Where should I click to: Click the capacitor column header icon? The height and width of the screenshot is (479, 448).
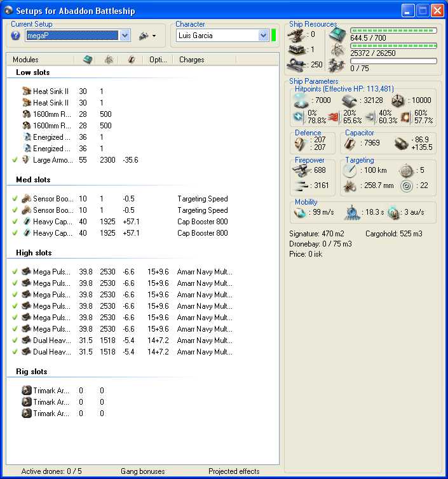[132, 60]
